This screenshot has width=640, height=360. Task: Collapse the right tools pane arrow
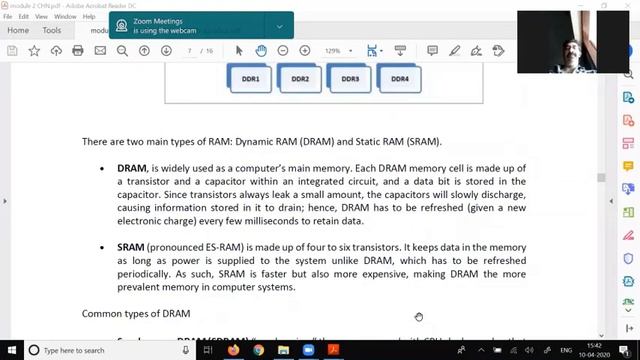tap(611, 201)
